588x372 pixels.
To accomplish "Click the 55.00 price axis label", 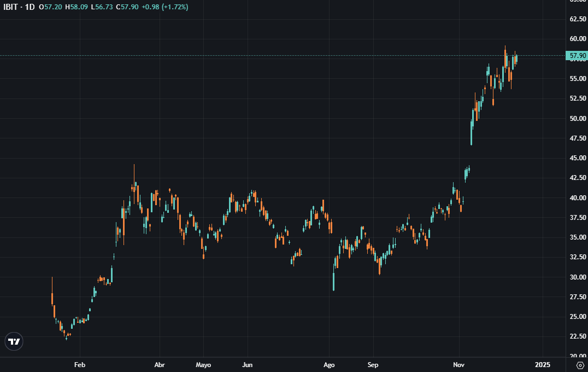I will tap(578, 78).
